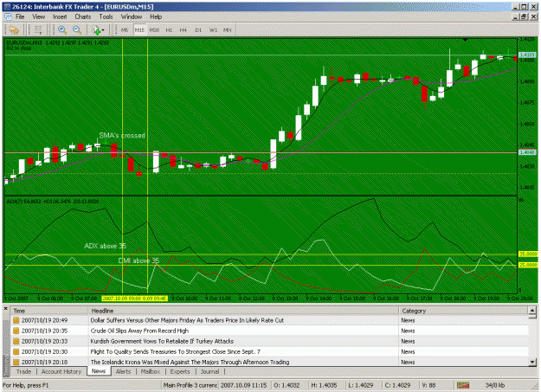
Task: Click the add indicator green plus icon
Action: coord(96,30)
